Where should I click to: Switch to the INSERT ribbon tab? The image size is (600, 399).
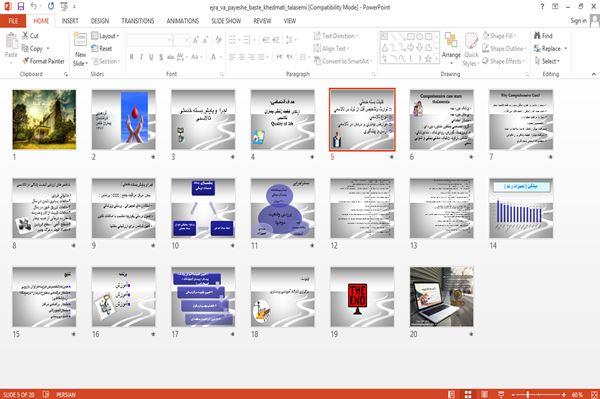70,21
